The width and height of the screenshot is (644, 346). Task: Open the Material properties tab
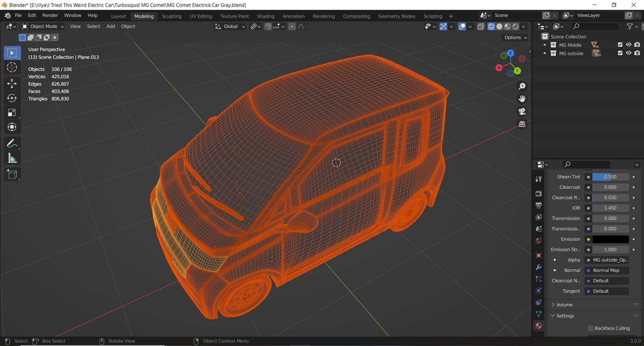click(539, 326)
